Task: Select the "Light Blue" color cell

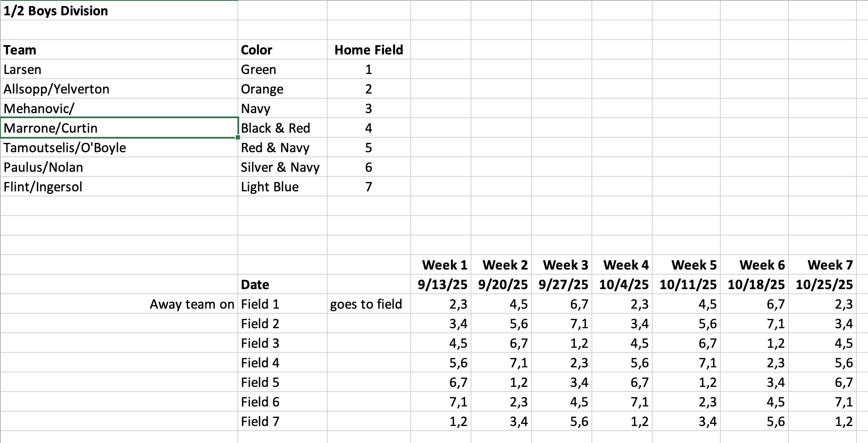Action: click(270, 187)
